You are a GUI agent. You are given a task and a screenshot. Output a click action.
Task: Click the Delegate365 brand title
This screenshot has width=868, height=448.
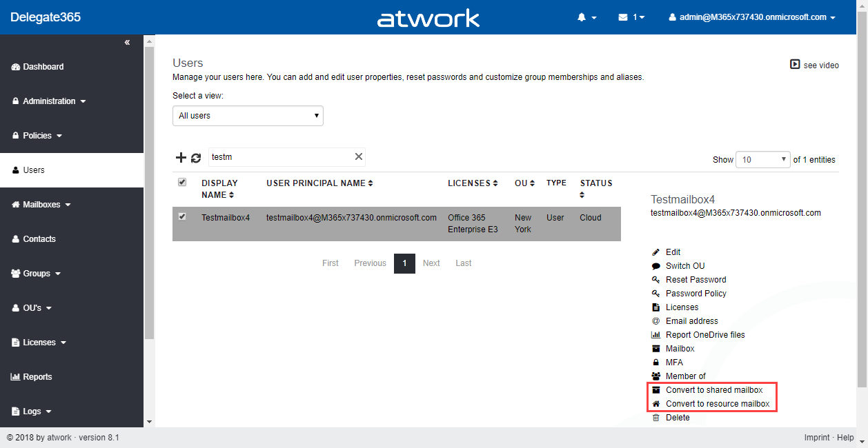point(46,17)
